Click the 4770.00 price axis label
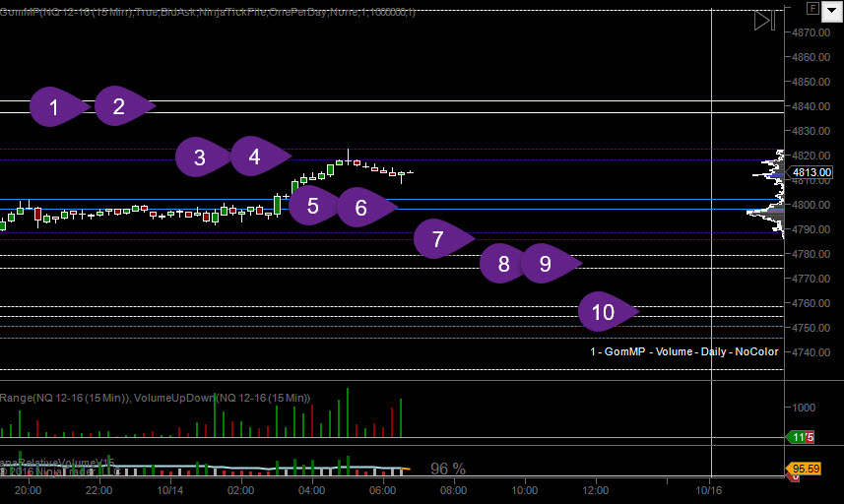 [811, 279]
